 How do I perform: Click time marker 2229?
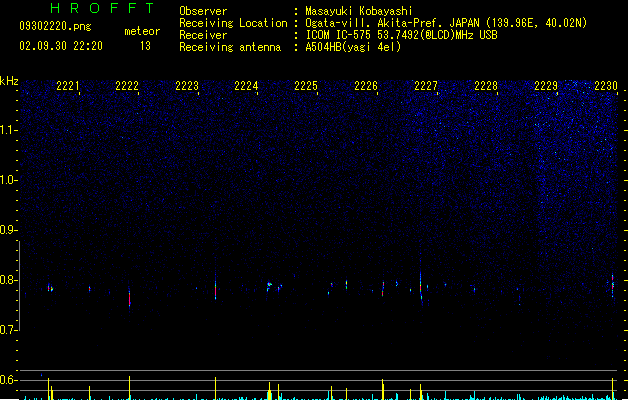(x=546, y=86)
